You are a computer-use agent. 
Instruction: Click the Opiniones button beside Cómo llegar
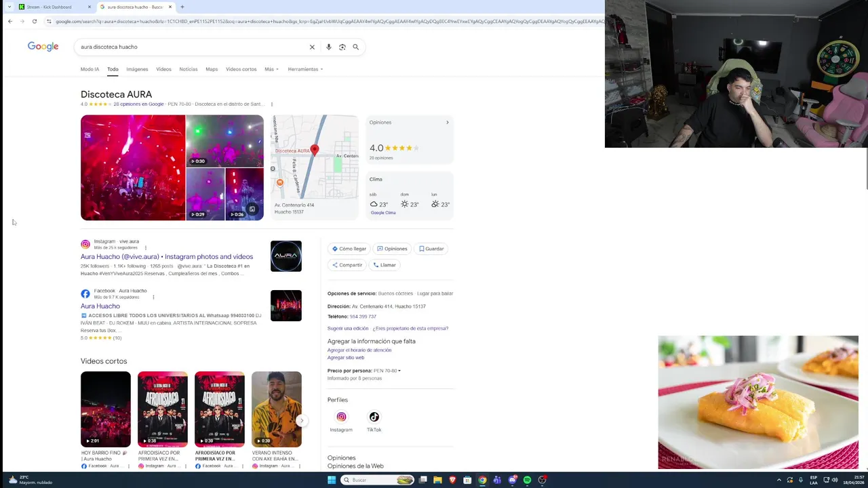coord(392,249)
